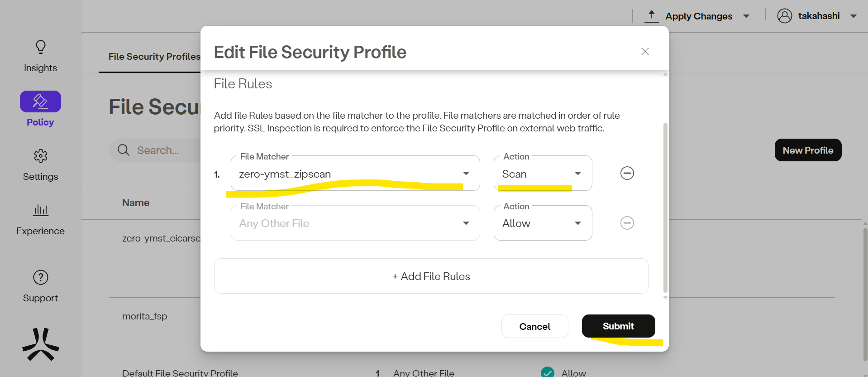The image size is (868, 377).
Task: Remove file rule 1 with minus icon
Action: point(627,173)
